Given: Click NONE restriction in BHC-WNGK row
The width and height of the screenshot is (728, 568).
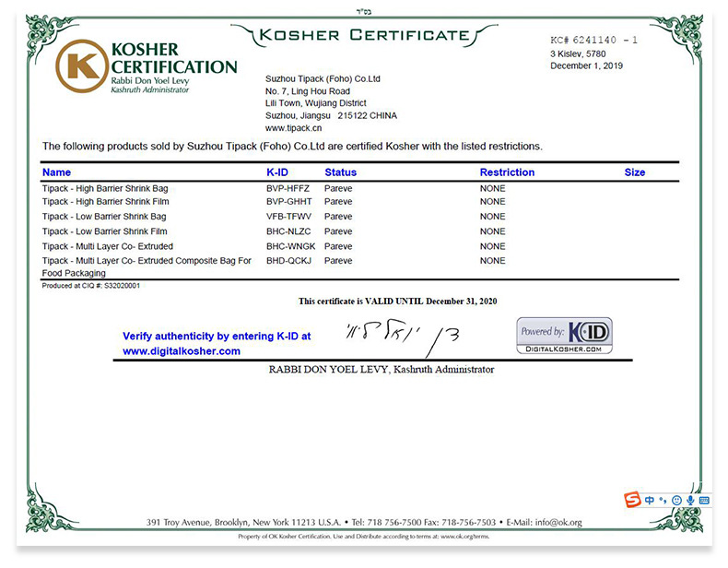Looking at the screenshot, I should [x=493, y=246].
